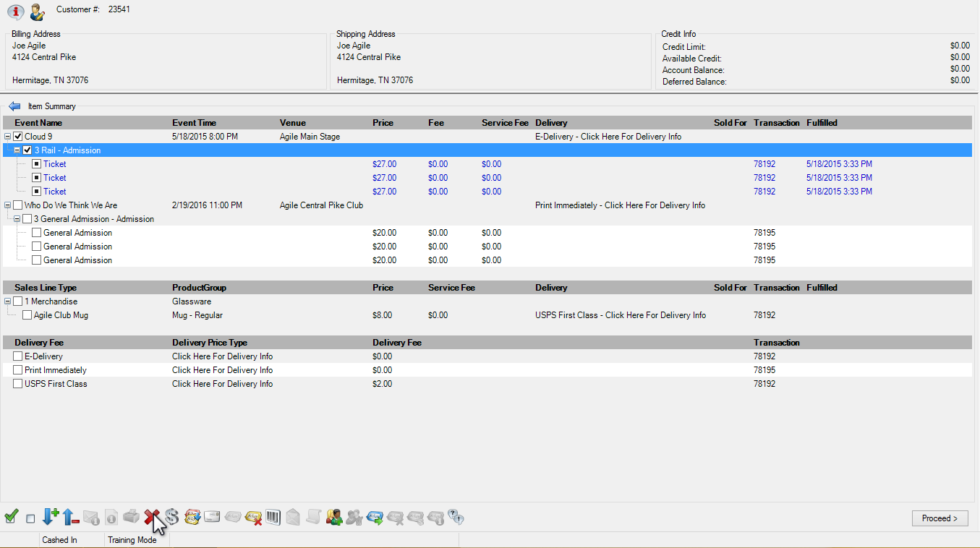Click the greyed-out paper scroll icon

click(313, 517)
